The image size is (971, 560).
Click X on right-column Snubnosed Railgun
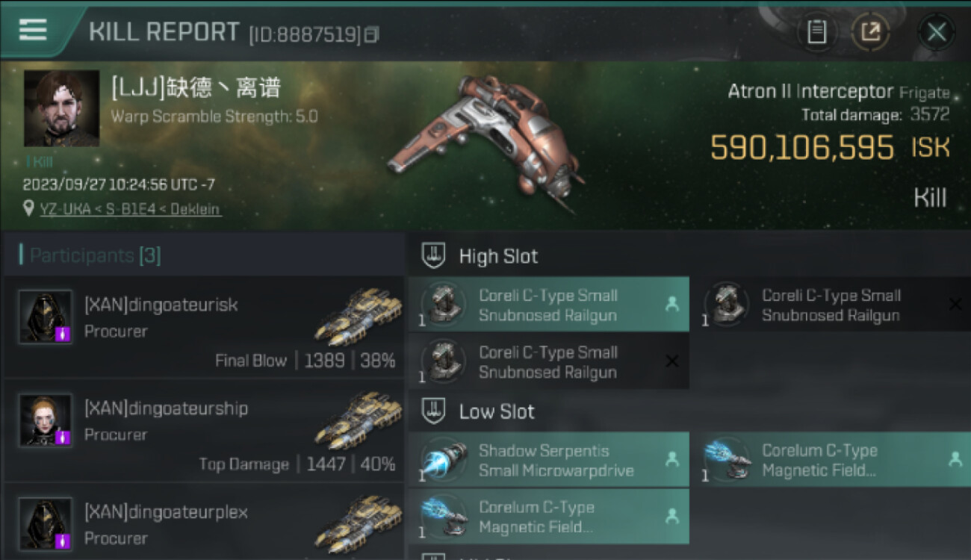[x=955, y=304]
